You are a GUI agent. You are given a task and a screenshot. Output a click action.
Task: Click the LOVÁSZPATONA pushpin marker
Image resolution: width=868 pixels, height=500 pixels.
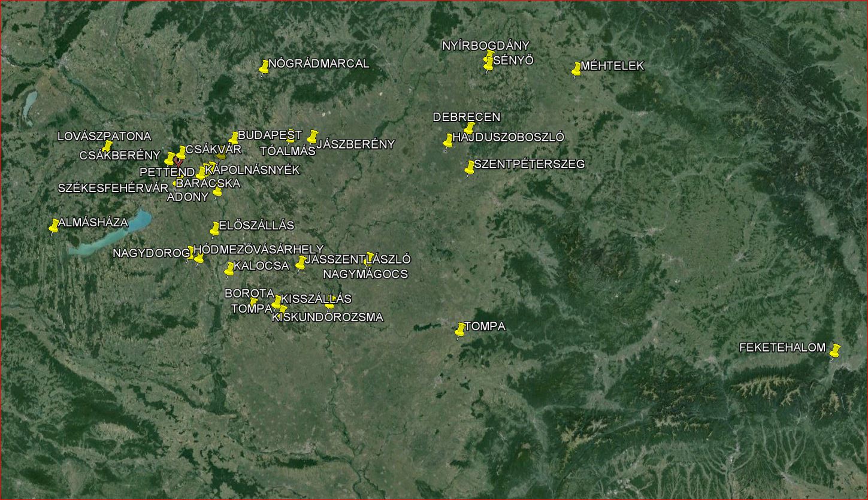point(107,147)
